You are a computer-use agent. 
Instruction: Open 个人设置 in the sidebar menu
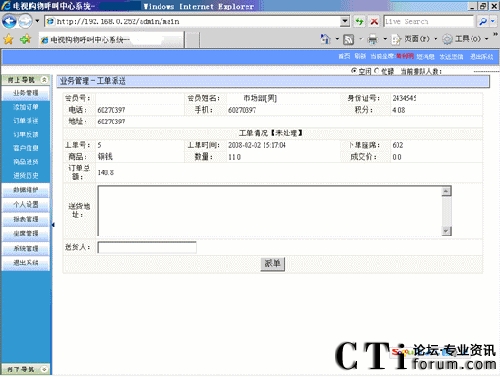(x=26, y=204)
